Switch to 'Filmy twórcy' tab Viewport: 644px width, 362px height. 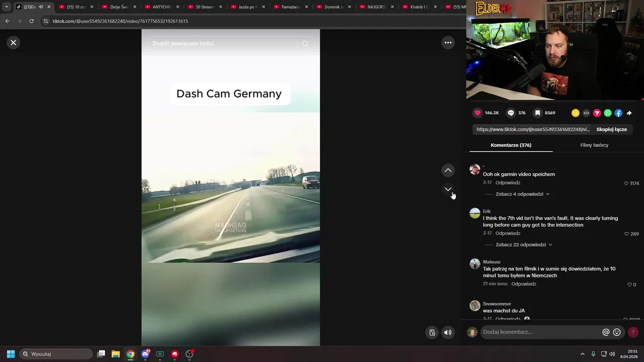click(594, 145)
